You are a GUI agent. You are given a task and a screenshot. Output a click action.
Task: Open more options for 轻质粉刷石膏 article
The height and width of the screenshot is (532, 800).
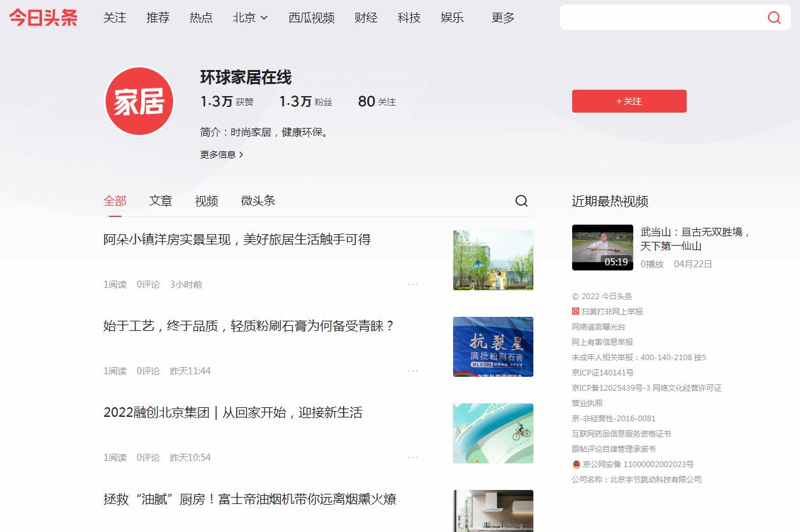(x=413, y=371)
